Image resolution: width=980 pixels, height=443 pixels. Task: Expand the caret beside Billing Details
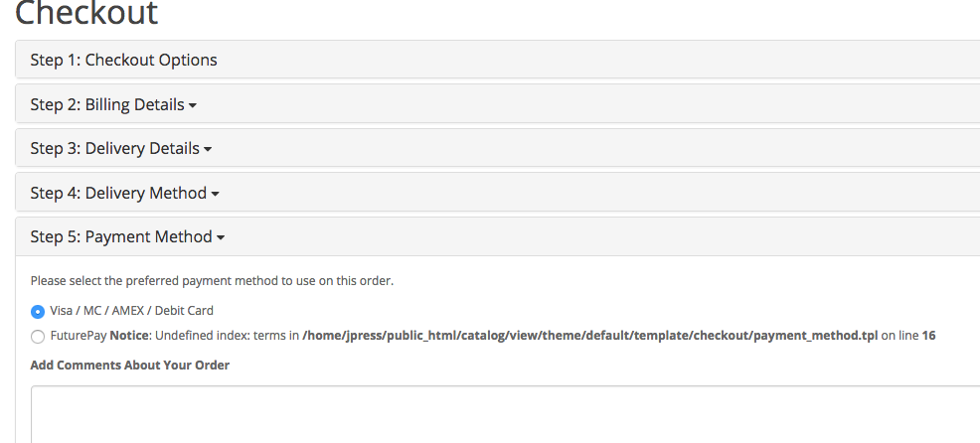(193, 105)
